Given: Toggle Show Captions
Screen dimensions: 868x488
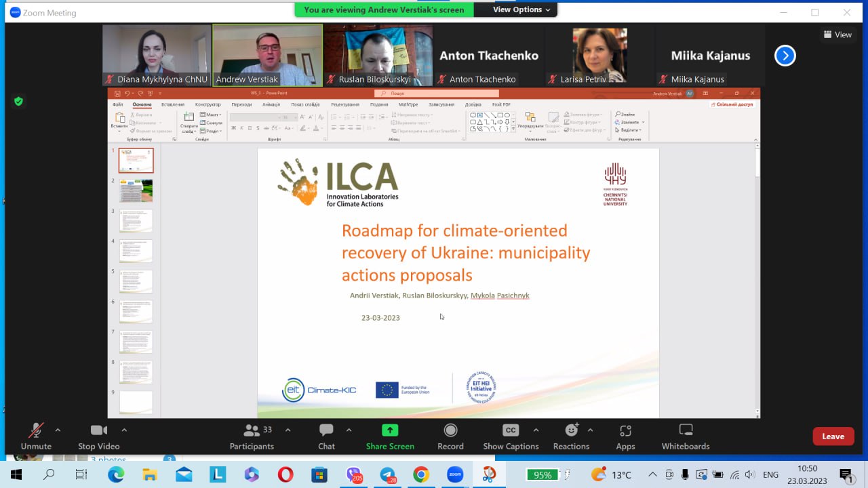Looking at the screenshot, I should pos(511,436).
